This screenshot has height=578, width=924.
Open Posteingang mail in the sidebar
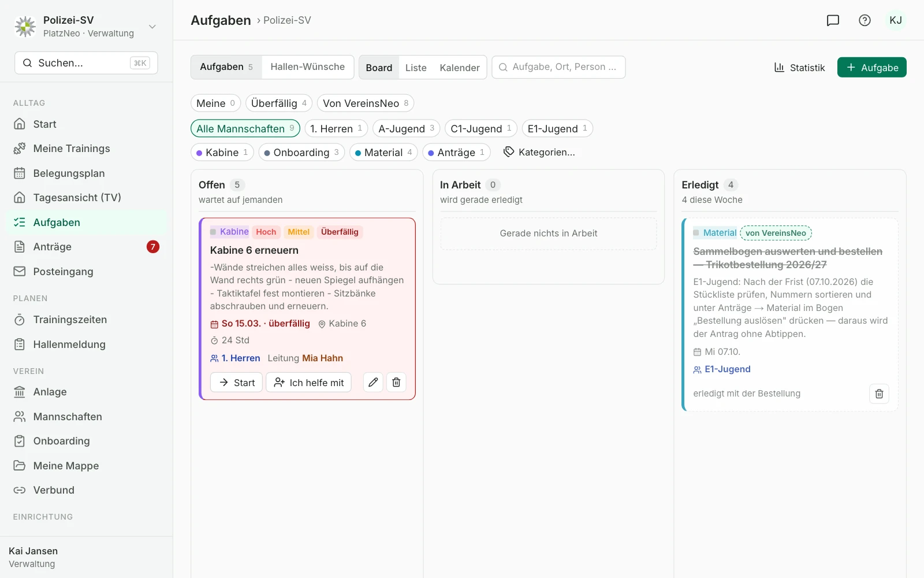click(86, 272)
